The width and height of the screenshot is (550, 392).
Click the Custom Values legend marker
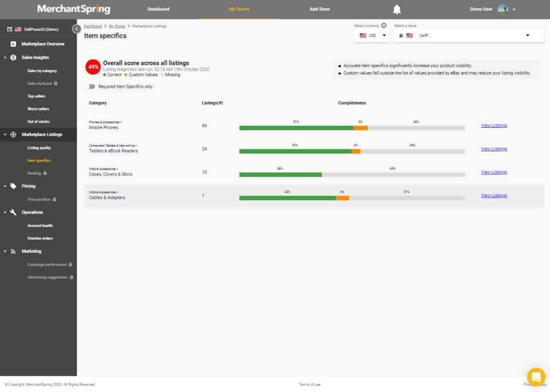(x=127, y=74)
